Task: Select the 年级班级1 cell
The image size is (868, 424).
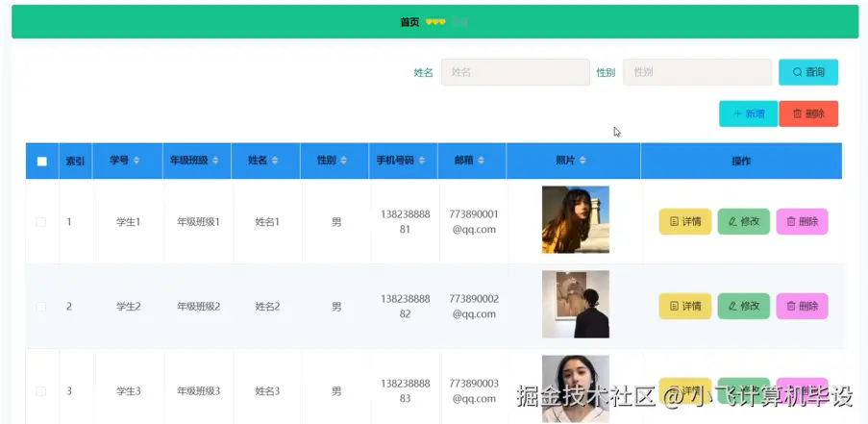Action: pyautogui.click(x=199, y=222)
